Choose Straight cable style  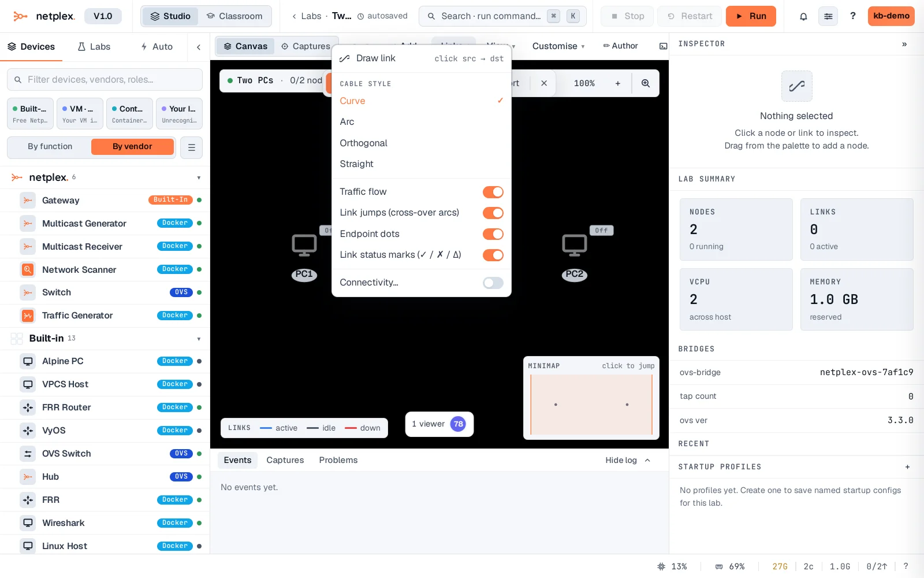coord(422,164)
